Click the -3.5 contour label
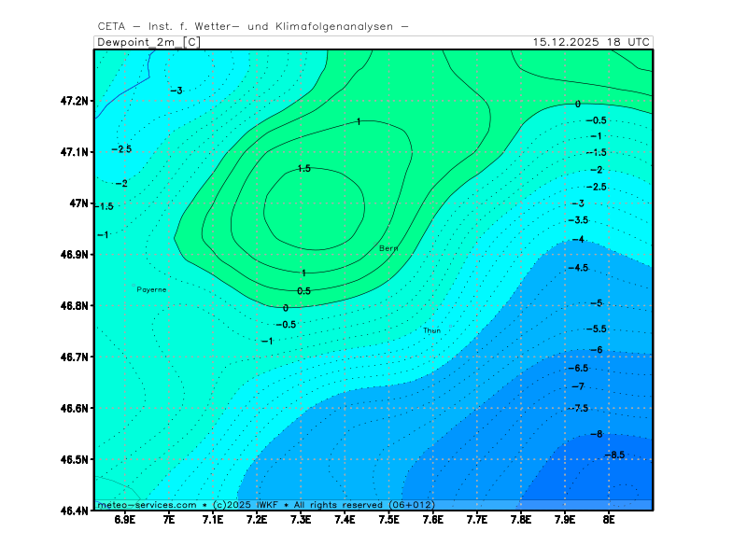 [578, 219]
